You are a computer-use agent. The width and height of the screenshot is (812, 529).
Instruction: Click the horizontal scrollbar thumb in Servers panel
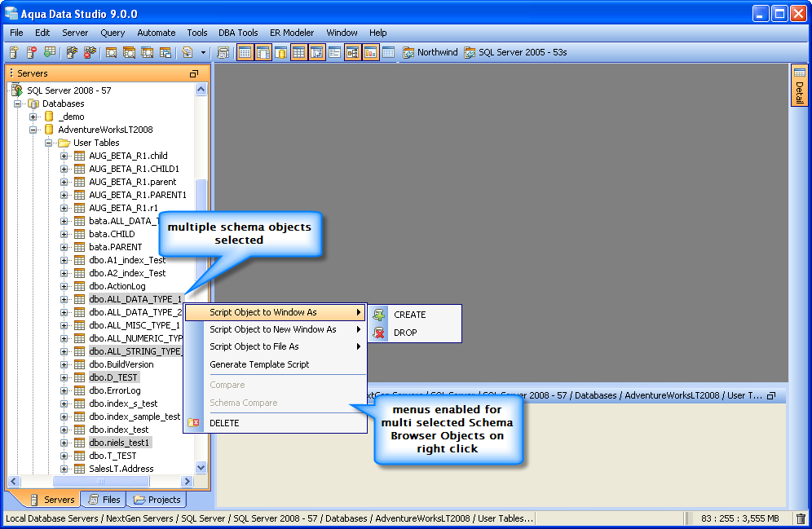pos(101,482)
